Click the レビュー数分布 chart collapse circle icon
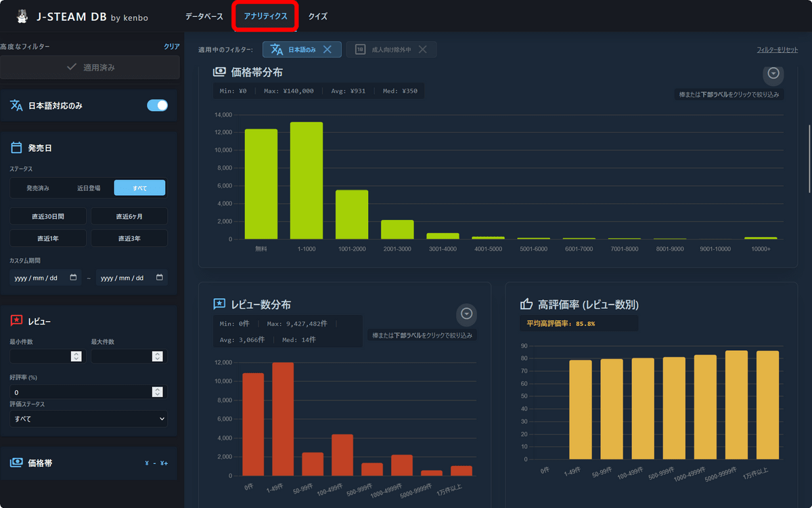 click(466, 313)
